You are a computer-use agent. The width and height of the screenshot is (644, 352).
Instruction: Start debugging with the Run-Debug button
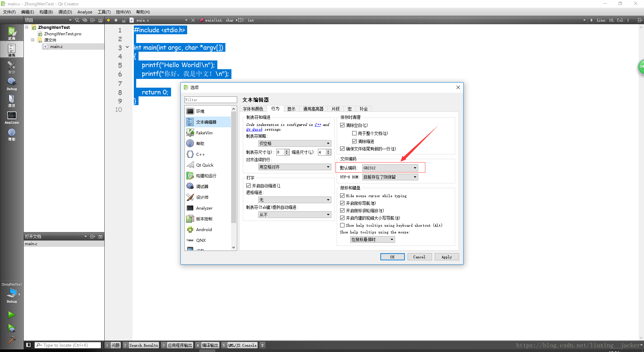click(11, 328)
